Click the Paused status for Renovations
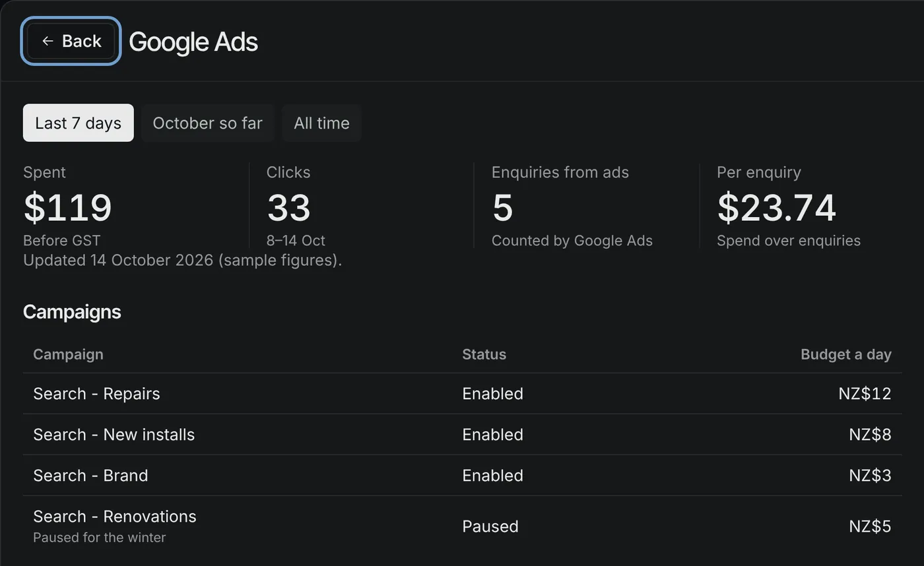 (x=490, y=526)
